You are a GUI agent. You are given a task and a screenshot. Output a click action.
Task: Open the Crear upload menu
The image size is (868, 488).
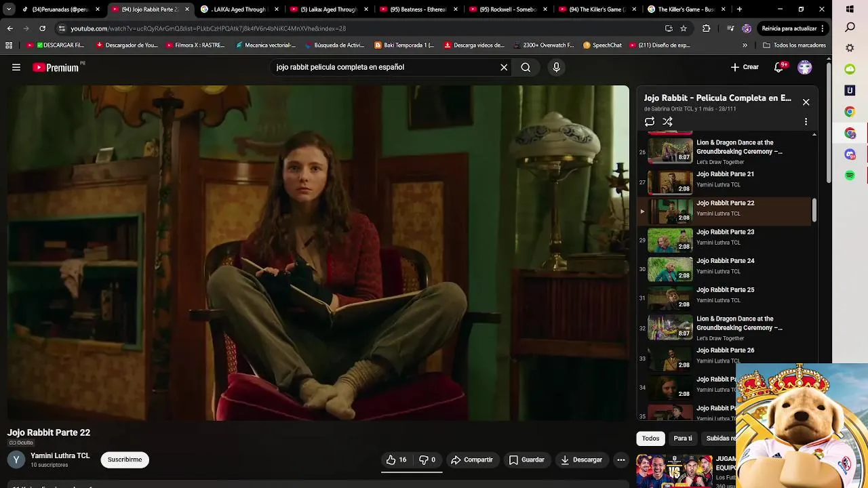tap(744, 67)
